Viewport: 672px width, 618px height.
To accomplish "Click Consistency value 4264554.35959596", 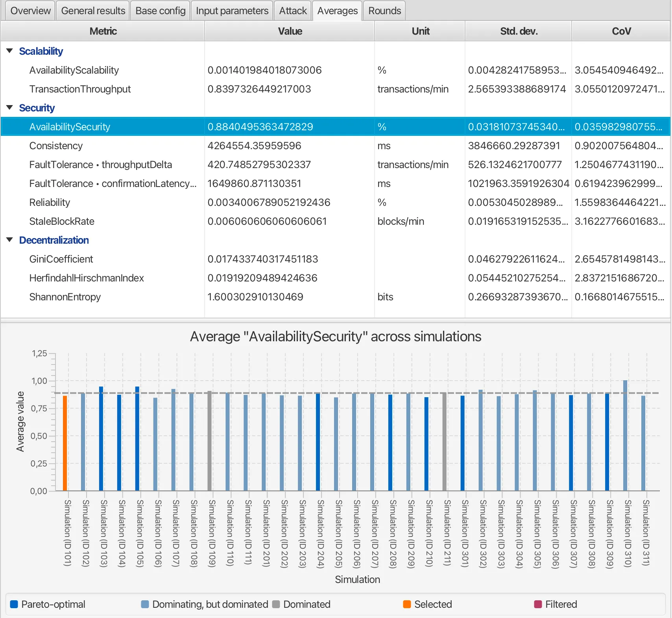I will (x=254, y=146).
